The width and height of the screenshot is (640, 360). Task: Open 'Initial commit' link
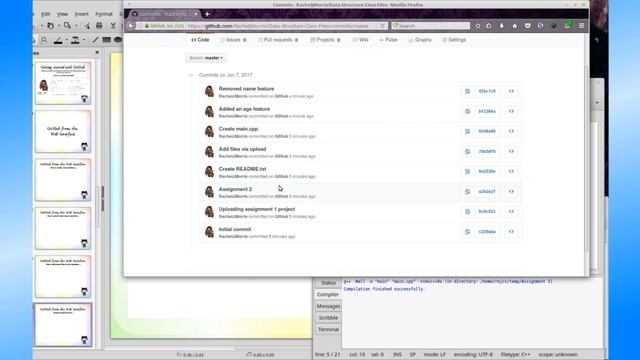point(235,229)
